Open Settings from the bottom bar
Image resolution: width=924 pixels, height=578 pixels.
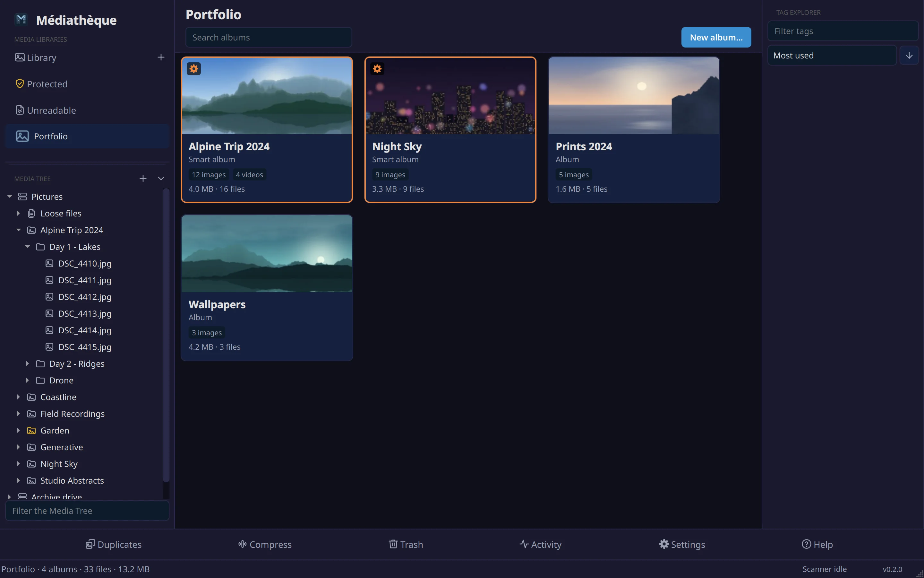(682, 544)
